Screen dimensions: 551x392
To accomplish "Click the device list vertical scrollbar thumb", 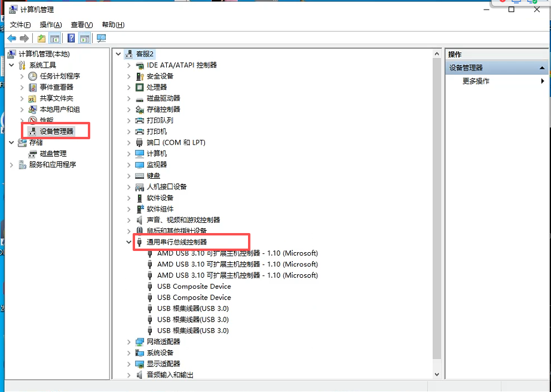I will point(437,209).
